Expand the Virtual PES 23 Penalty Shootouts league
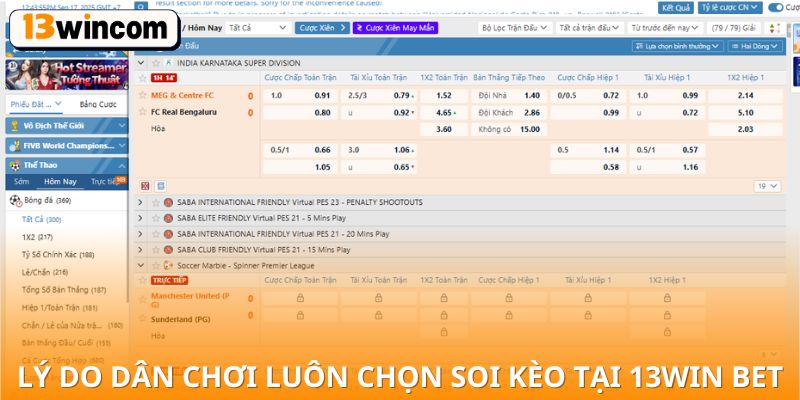800x400 pixels. (x=141, y=203)
